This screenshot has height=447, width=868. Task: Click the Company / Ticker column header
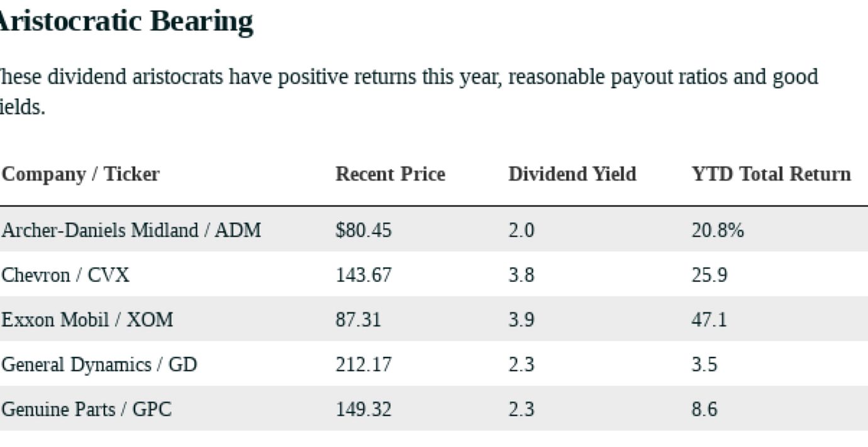click(x=81, y=174)
